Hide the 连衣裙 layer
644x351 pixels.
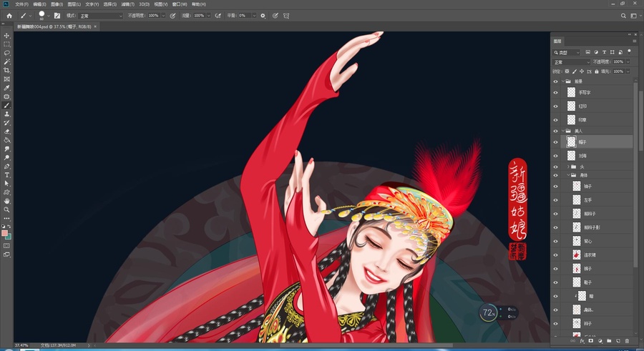[556, 255]
